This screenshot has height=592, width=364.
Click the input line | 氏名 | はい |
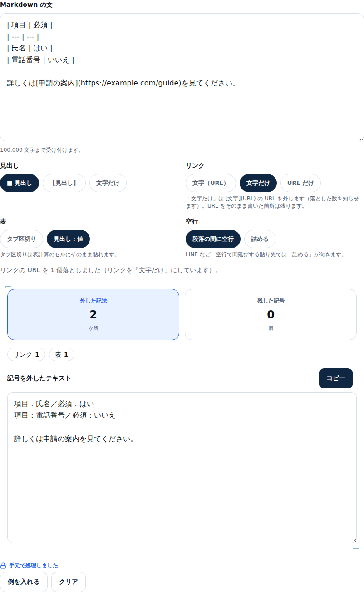click(x=30, y=48)
